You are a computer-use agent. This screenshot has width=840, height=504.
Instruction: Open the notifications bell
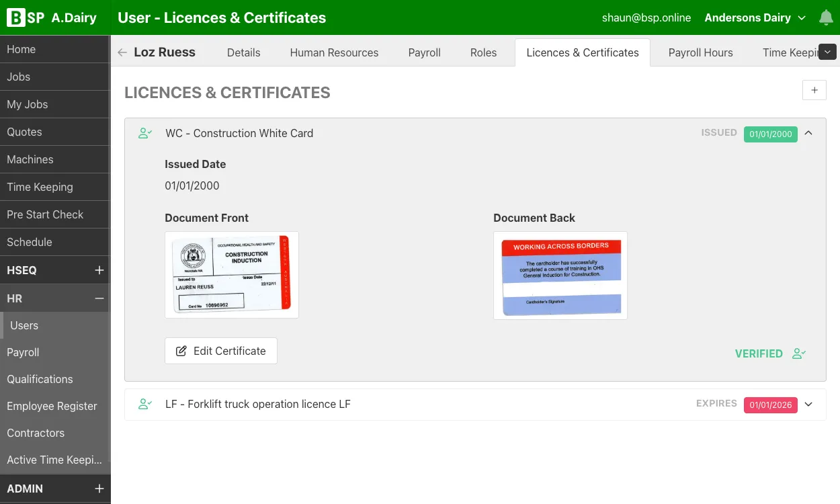pyautogui.click(x=826, y=18)
